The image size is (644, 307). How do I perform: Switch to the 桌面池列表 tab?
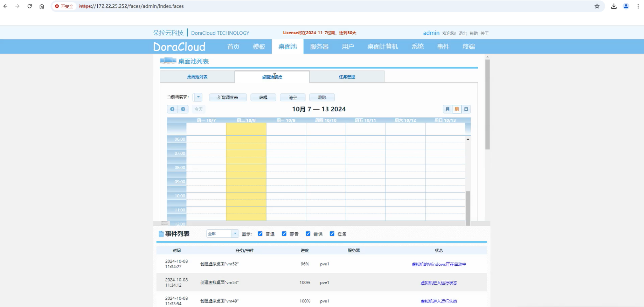click(x=197, y=77)
